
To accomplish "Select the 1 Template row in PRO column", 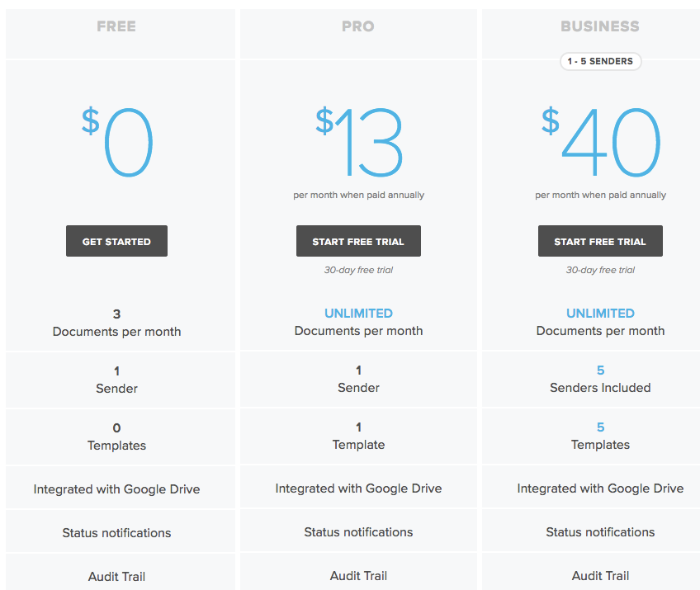I will tap(358, 437).
